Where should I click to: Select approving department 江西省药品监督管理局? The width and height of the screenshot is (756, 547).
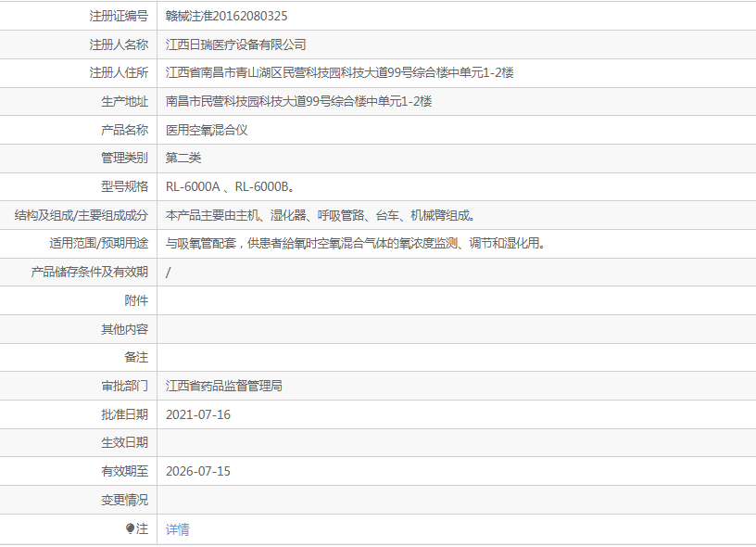coord(223,386)
